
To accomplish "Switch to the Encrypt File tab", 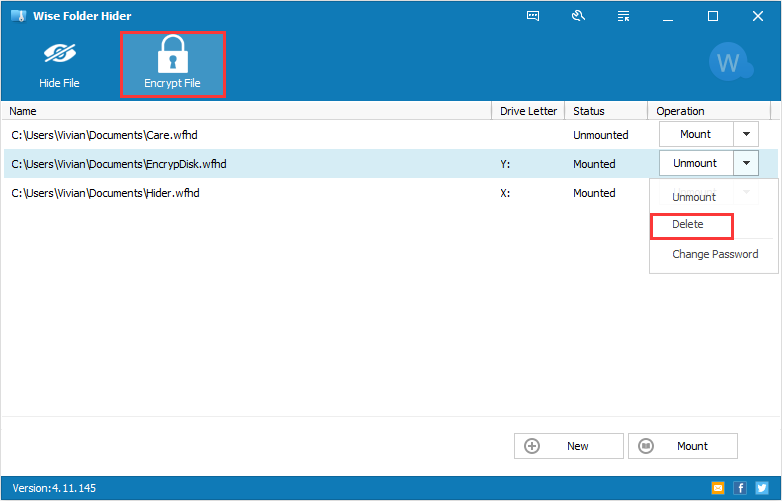I will click(173, 65).
